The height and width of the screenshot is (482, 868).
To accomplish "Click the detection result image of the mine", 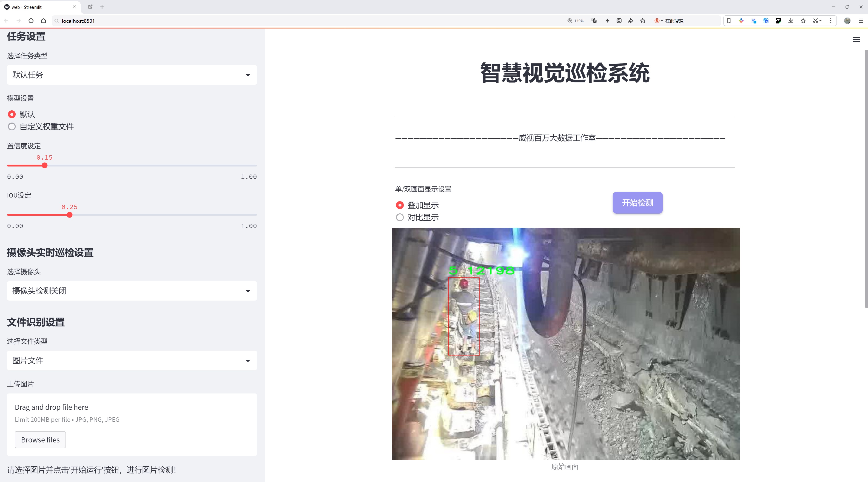I will coord(566,344).
